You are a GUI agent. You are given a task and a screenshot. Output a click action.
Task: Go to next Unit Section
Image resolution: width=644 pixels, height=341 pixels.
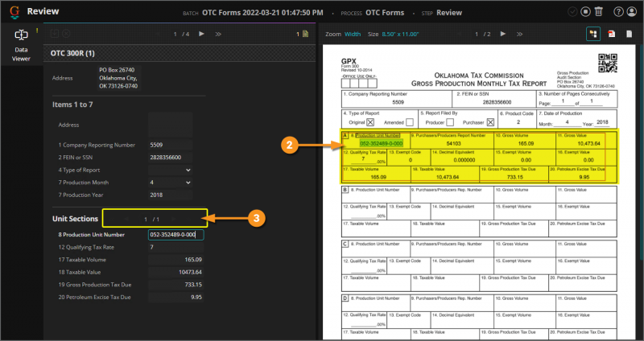174,219
